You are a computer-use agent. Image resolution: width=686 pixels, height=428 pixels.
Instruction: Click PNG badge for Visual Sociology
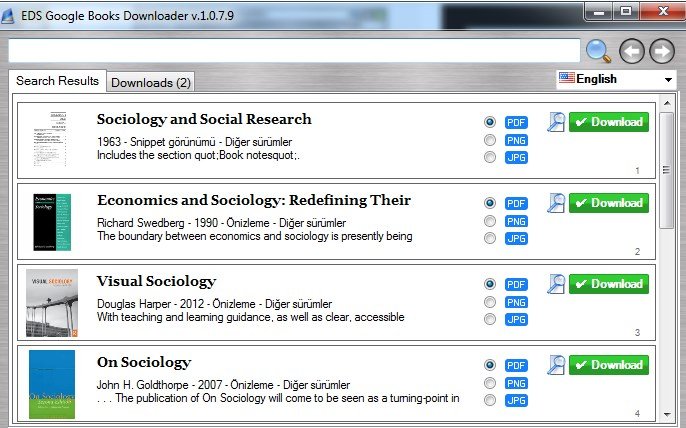pos(516,302)
